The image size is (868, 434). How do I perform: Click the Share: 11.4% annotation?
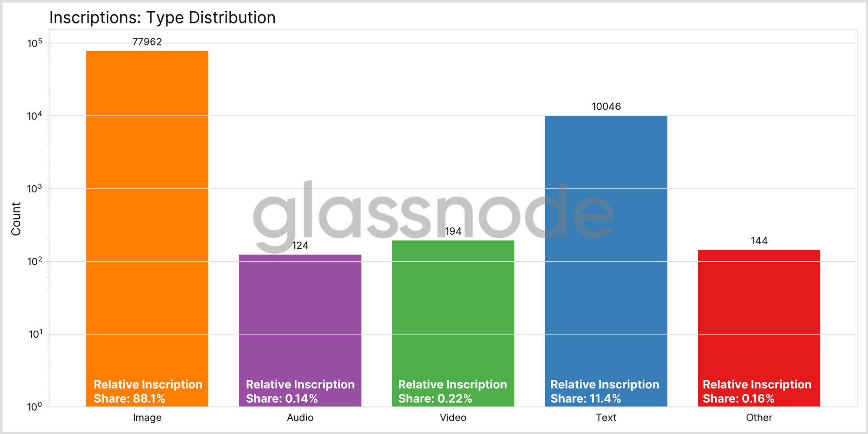(x=585, y=398)
